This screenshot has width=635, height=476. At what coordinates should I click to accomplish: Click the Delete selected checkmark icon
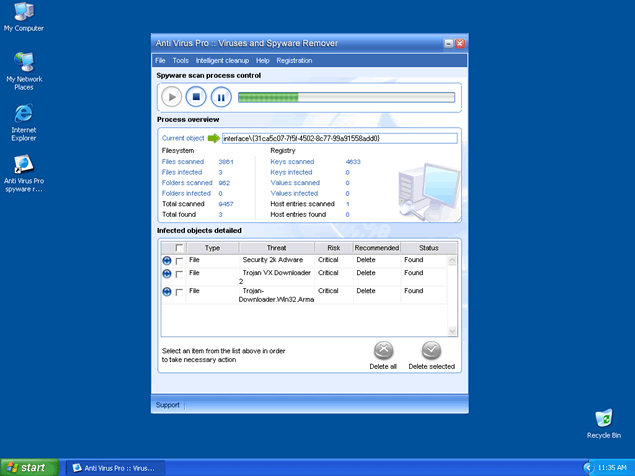[x=431, y=351]
